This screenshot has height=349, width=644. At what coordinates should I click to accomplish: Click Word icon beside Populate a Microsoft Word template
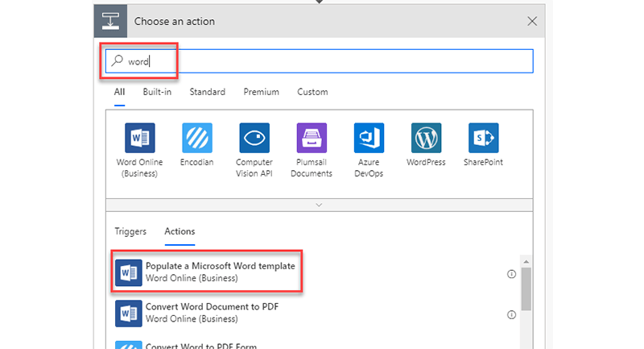coord(129,272)
